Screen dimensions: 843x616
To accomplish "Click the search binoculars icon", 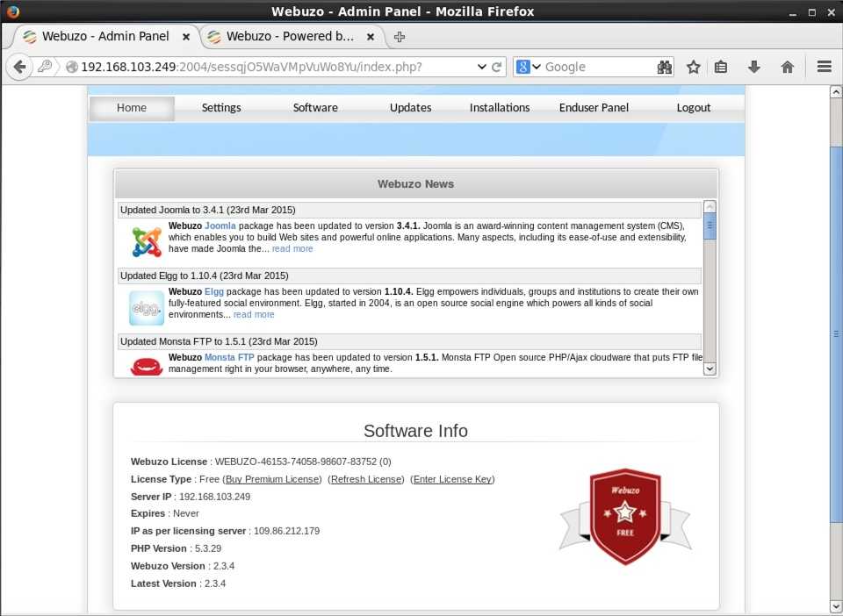I will click(664, 67).
